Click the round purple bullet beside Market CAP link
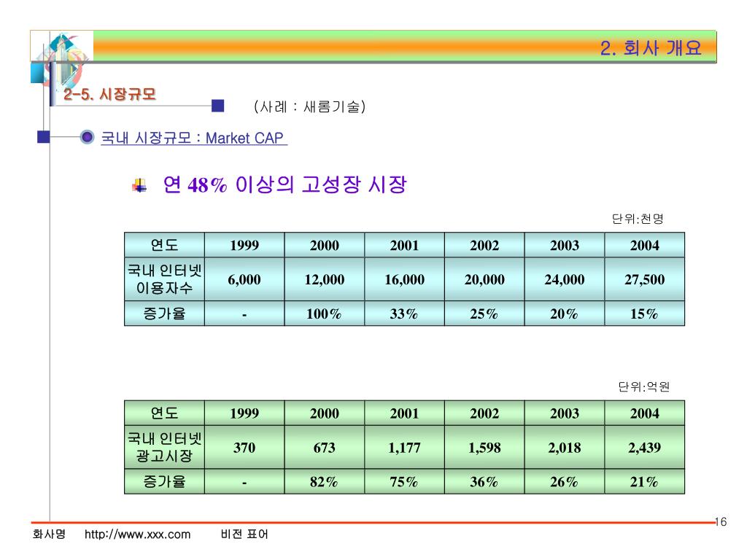The width and height of the screenshot is (747, 560). click(x=87, y=137)
